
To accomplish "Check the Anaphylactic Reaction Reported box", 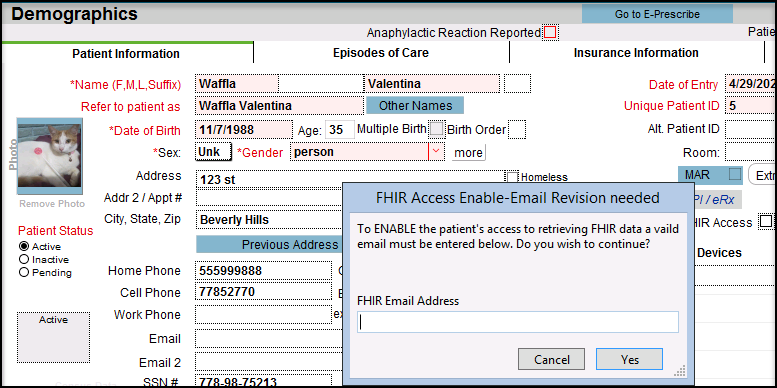I will [550, 33].
